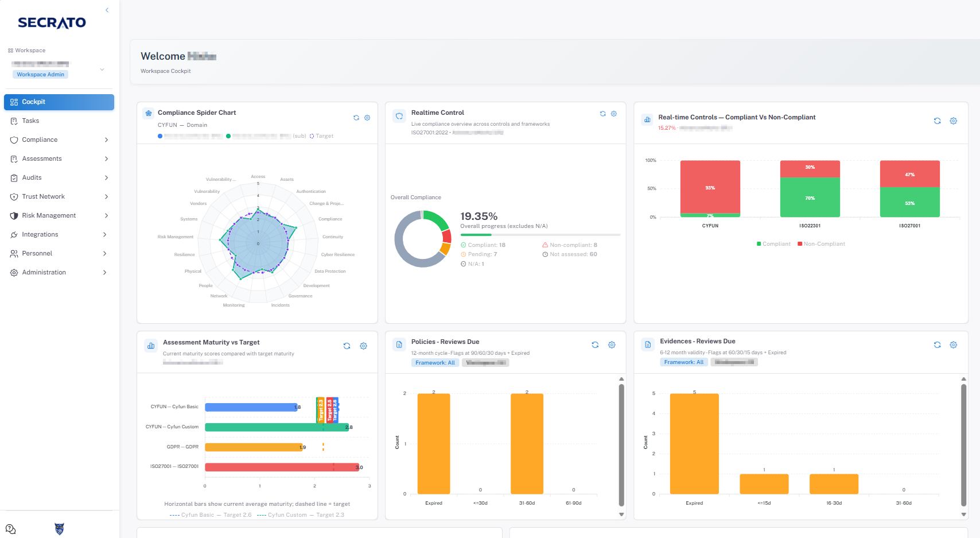The height and width of the screenshot is (538, 980).
Task: Click the ISO27001 maturity bar
Action: tap(282, 467)
